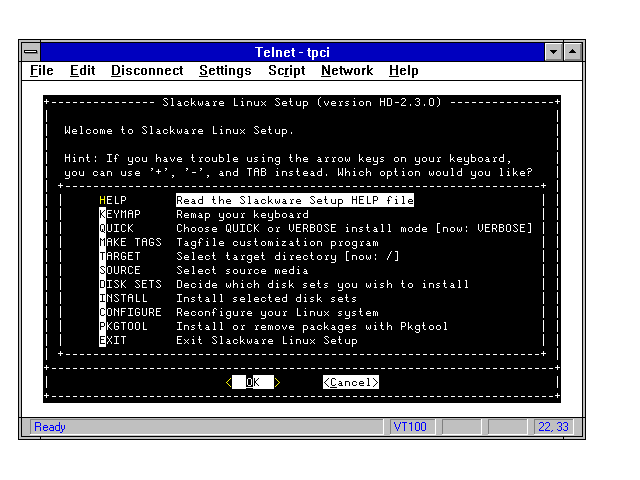Open the Script menu
This screenshot has height=480, width=640.
click(x=286, y=71)
